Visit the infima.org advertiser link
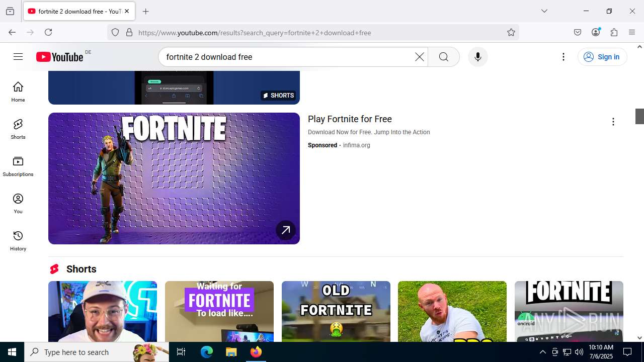The height and width of the screenshot is (362, 644). [x=356, y=145]
